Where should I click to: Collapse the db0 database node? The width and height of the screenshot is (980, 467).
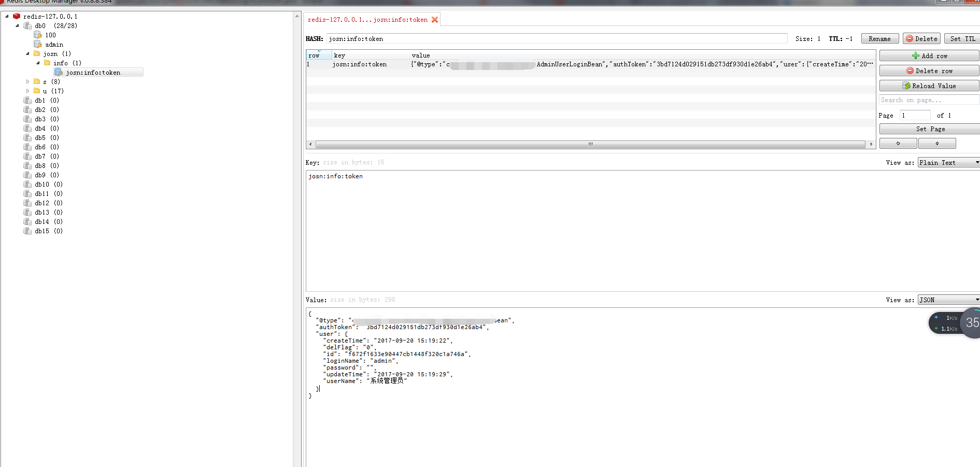[x=17, y=25]
